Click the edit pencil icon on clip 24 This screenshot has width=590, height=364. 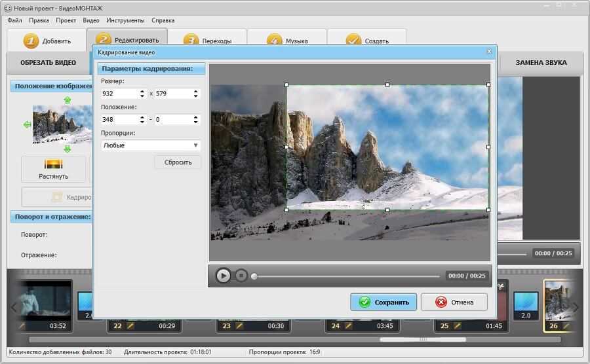(x=348, y=325)
